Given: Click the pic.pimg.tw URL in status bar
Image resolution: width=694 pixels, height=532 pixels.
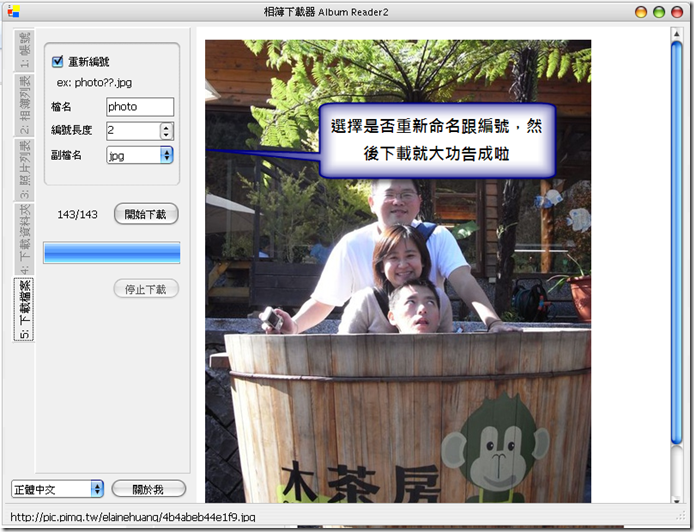Looking at the screenshot, I should [133, 517].
